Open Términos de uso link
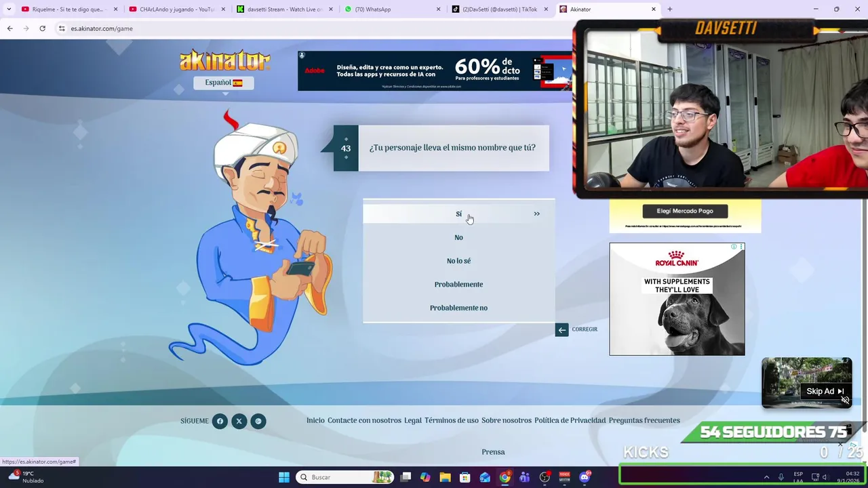868x488 pixels. point(452,420)
